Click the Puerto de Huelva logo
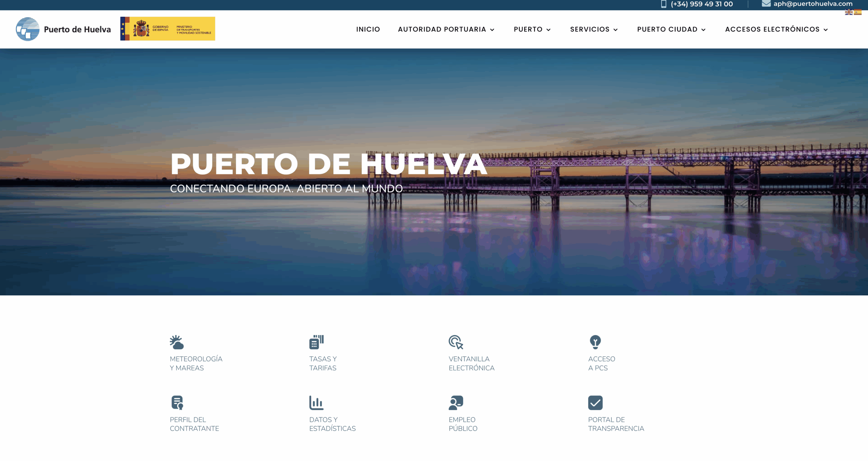Image resolution: width=868 pixels, height=461 pixels. tap(63, 29)
